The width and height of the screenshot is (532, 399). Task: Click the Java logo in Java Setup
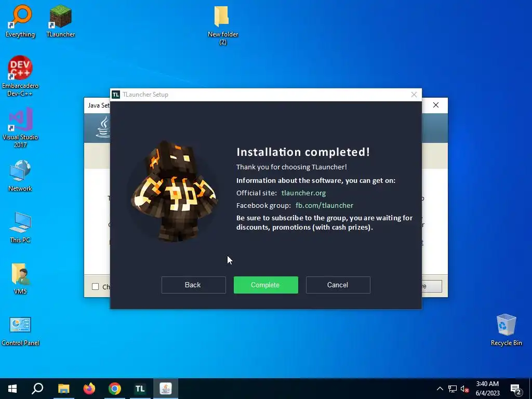(x=103, y=127)
